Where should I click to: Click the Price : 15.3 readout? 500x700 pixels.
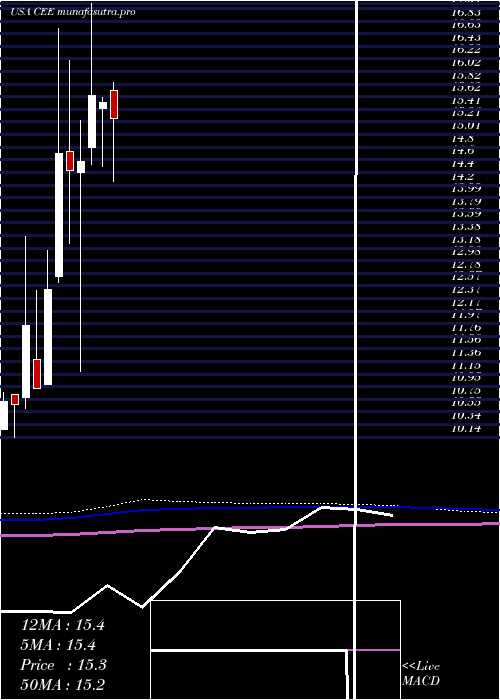click(63, 665)
